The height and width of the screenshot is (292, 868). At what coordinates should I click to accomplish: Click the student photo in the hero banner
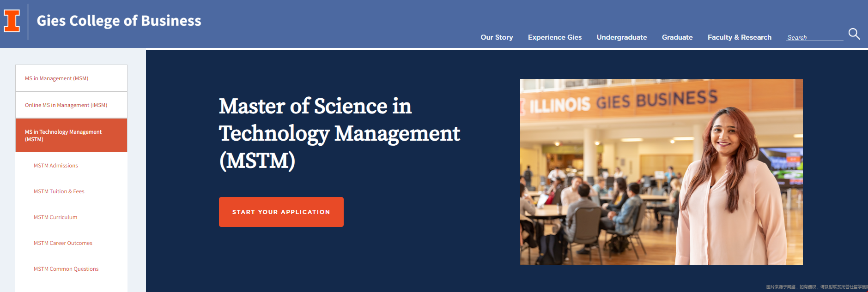[x=662, y=172]
